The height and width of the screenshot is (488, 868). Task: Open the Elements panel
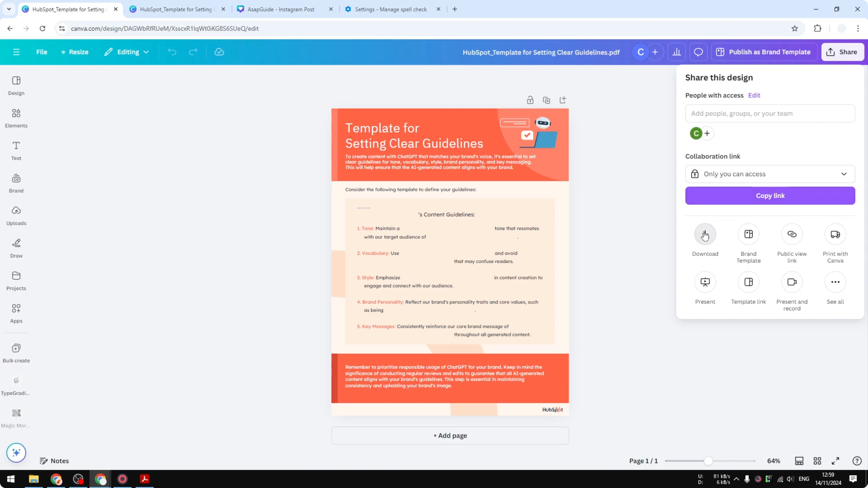(x=16, y=118)
